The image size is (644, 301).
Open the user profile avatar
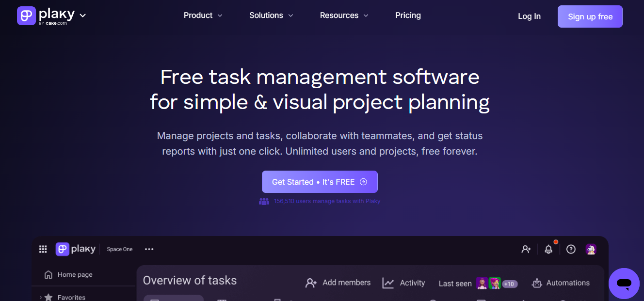pos(591,249)
